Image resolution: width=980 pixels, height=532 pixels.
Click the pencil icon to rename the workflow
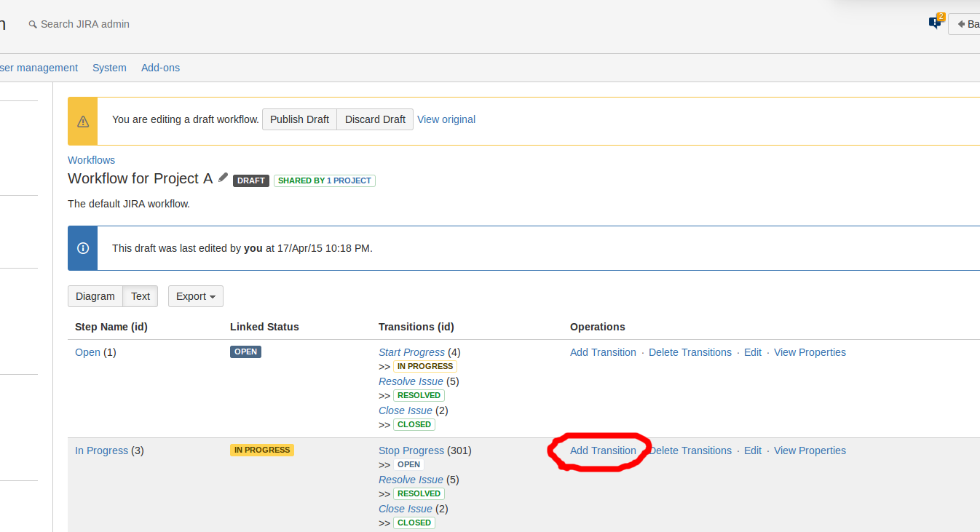(x=223, y=177)
